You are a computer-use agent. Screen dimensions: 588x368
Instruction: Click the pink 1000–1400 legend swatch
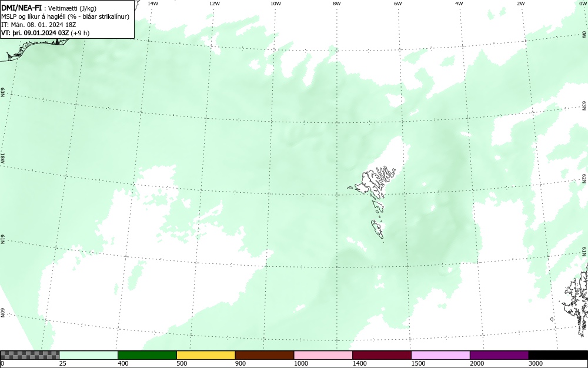click(x=323, y=355)
